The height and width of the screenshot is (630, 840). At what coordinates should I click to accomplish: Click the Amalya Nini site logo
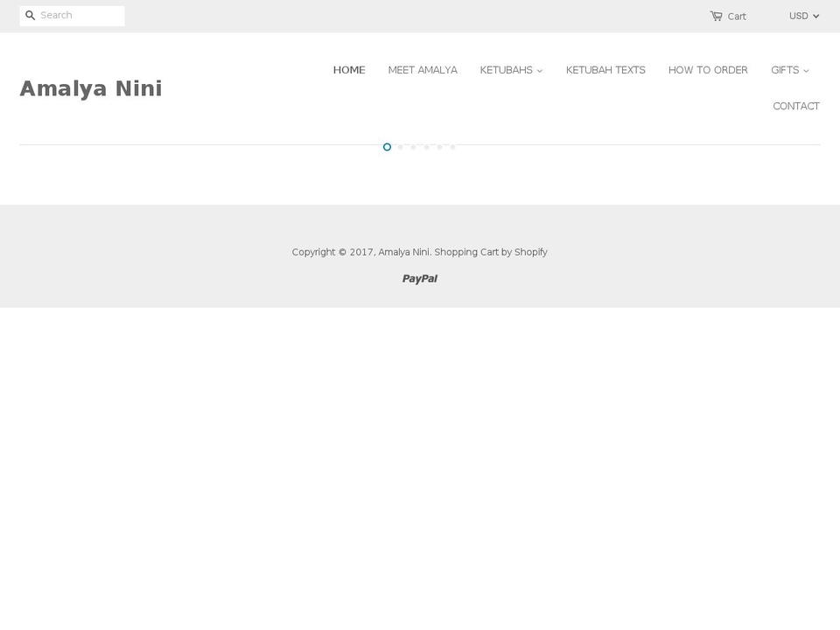(91, 87)
